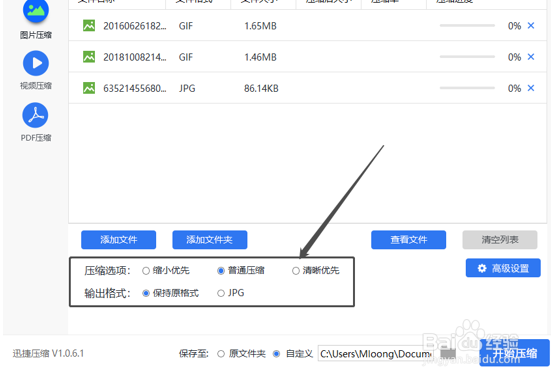The image size is (551, 379).
Task: Remove file 20181008214... with its X icon
Action: tap(531, 57)
